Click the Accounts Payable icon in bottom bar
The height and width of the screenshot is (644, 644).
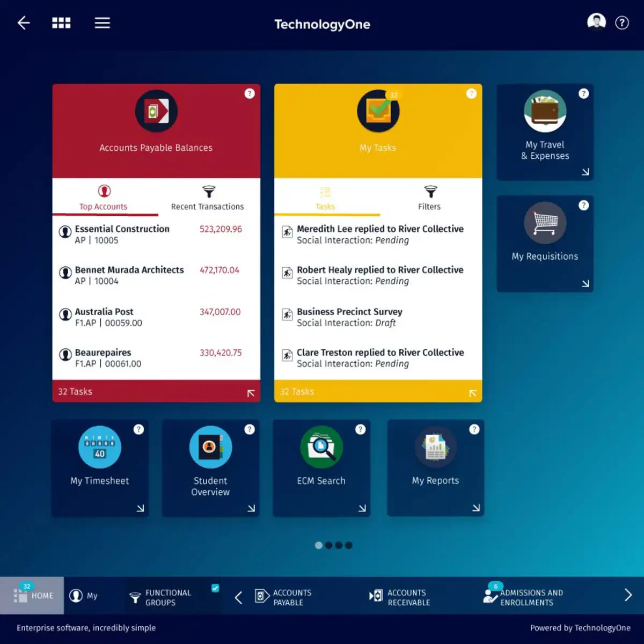[x=261, y=596]
